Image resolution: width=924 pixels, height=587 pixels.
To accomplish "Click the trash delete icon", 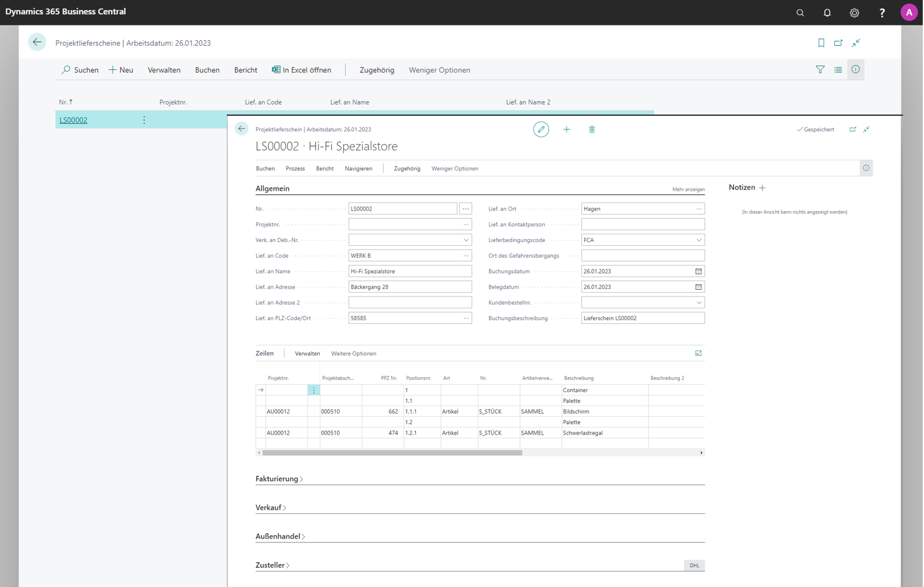I will click(x=591, y=129).
